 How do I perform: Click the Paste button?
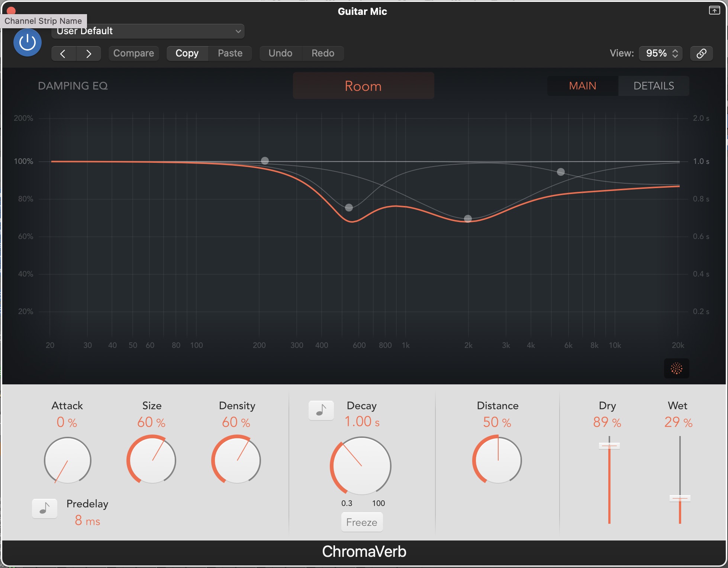pyautogui.click(x=230, y=54)
